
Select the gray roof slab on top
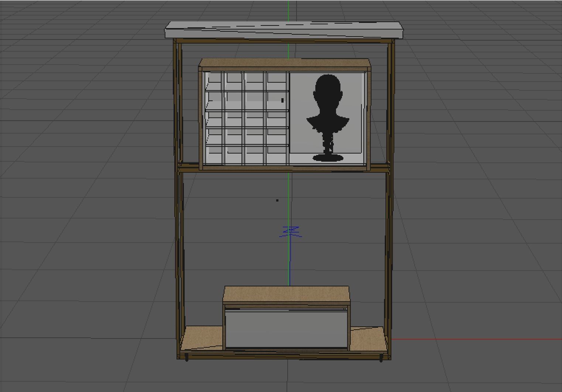tap(284, 30)
